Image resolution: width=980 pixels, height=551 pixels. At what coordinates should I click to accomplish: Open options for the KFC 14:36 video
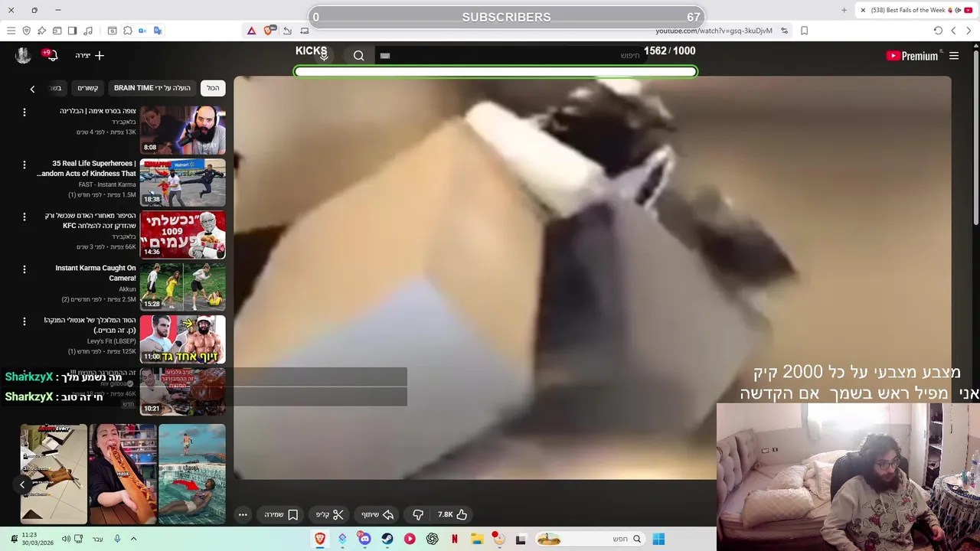24,217
